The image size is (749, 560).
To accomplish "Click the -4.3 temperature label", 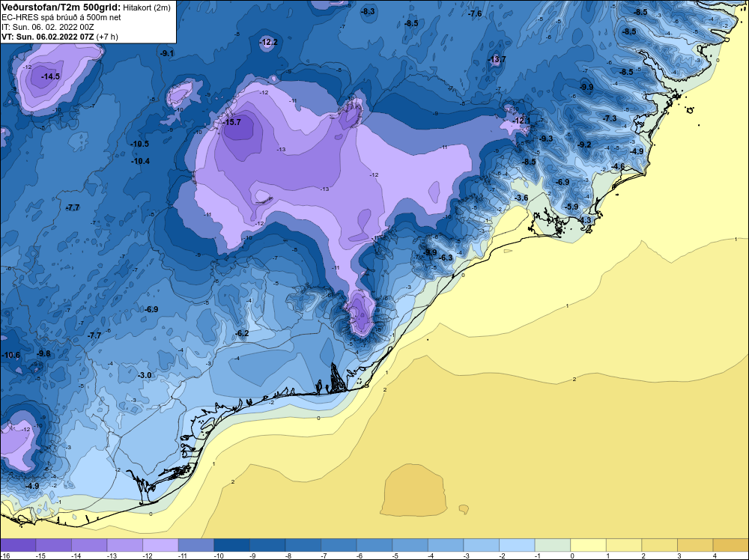I will pyautogui.click(x=585, y=221).
